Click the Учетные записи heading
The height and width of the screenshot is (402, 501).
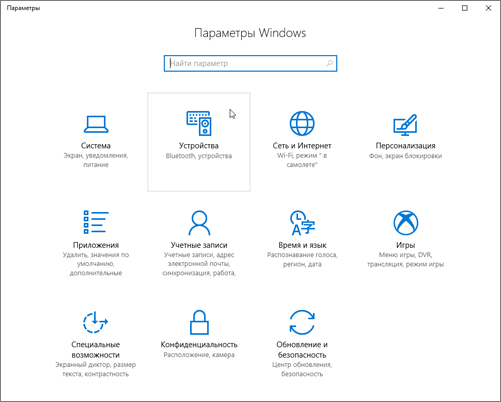(199, 245)
